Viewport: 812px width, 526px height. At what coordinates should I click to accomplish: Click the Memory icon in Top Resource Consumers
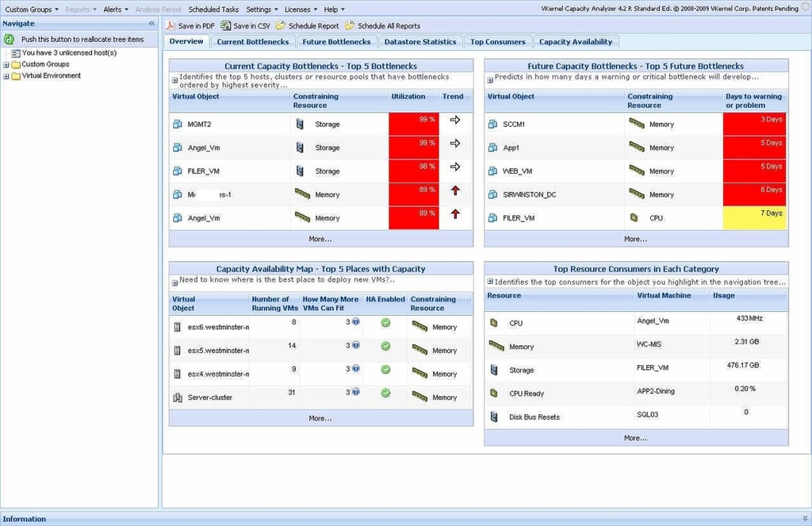click(496, 346)
